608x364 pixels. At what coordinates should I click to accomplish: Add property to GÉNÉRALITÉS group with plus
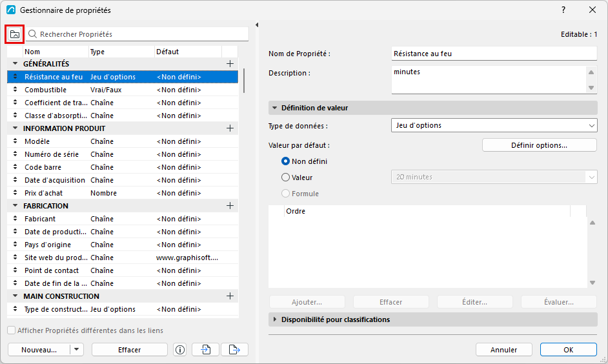point(230,64)
